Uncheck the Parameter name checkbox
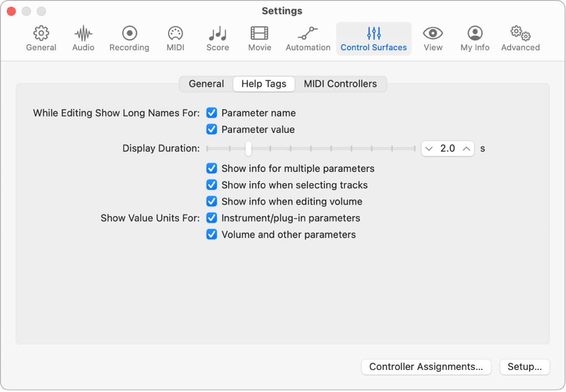 (212, 113)
